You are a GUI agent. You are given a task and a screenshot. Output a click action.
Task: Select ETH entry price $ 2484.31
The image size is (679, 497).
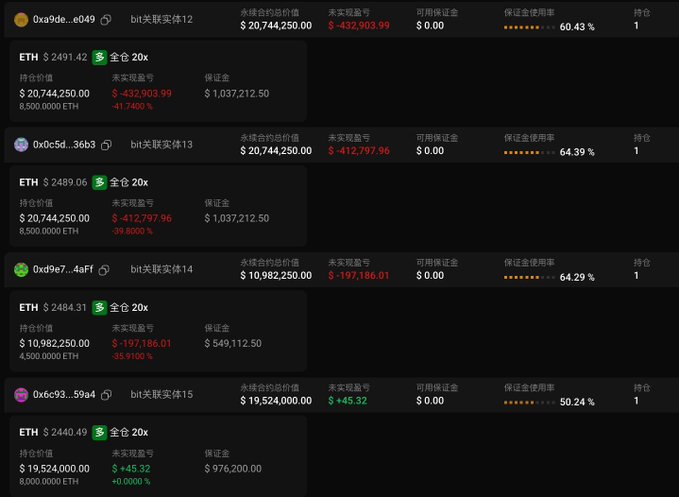click(65, 307)
